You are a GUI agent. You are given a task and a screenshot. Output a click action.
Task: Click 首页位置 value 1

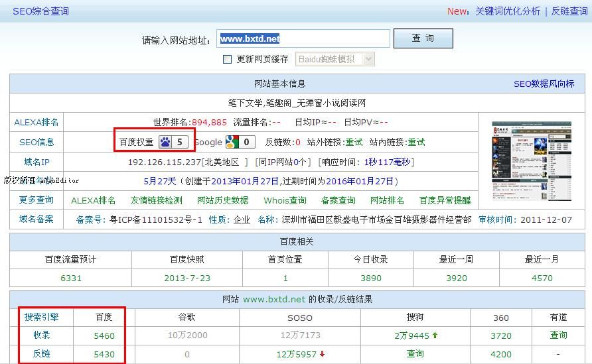pos(285,278)
